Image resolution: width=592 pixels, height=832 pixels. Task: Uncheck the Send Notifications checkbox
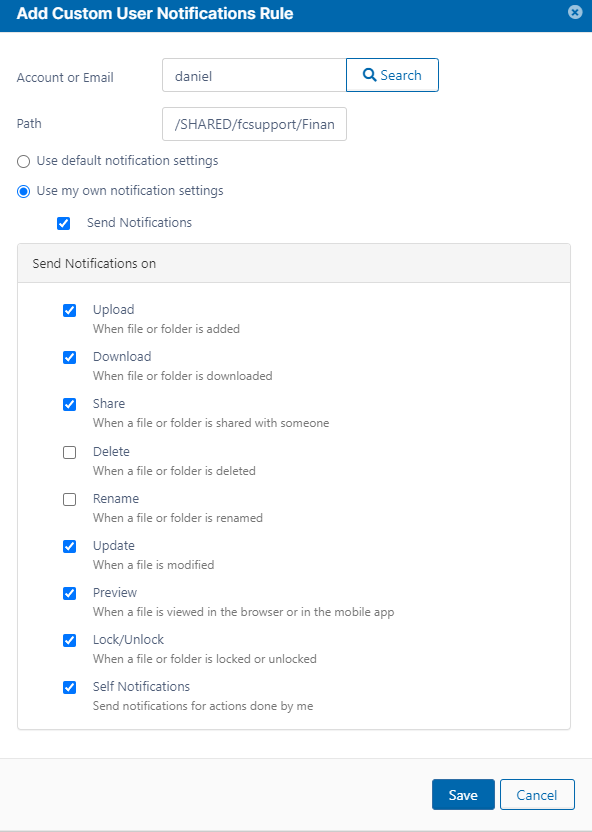64,223
